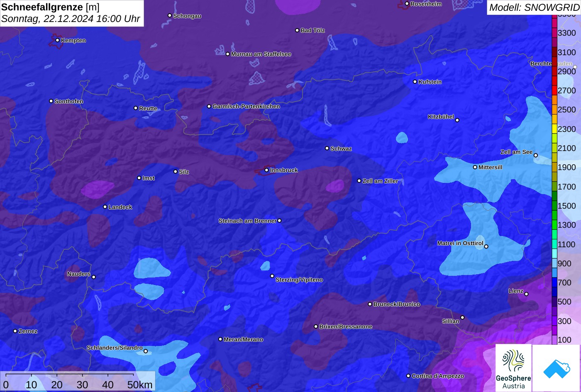The height and width of the screenshot is (392, 581).
Task: Click the Zernez marker dot
Action: click(x=15, y=331)
